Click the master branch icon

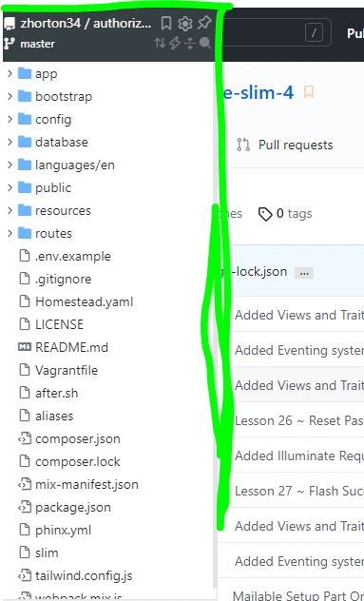click(x=10, y=44)
